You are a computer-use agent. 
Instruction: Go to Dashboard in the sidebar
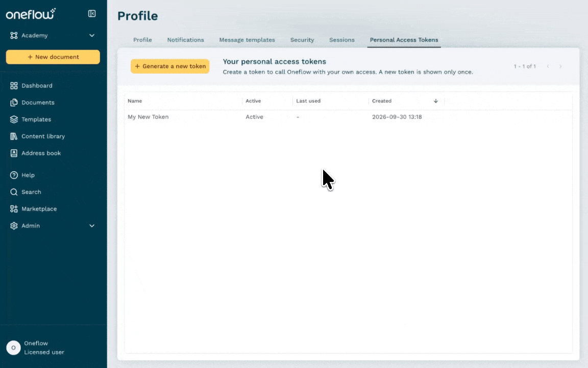click(37, 86)
